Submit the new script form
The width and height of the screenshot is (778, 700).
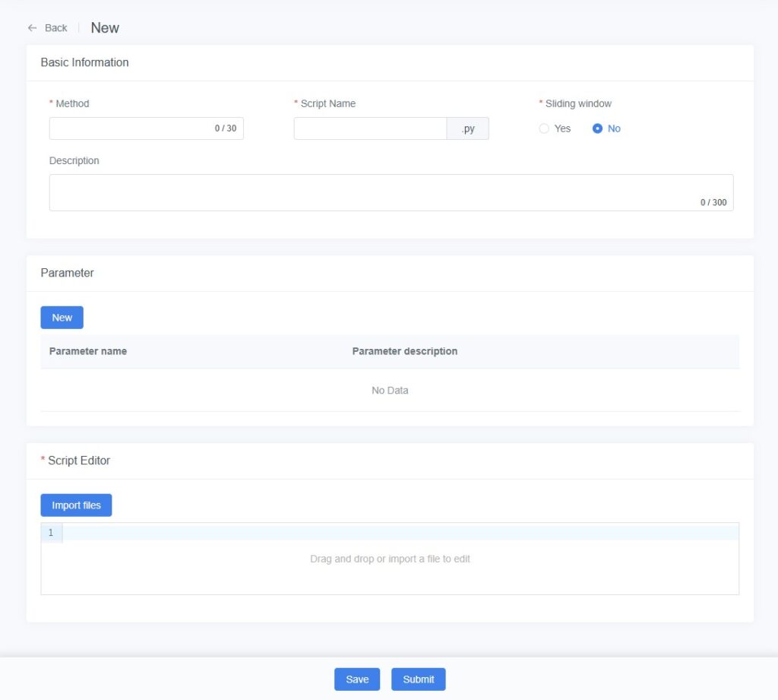click(418, 679)
